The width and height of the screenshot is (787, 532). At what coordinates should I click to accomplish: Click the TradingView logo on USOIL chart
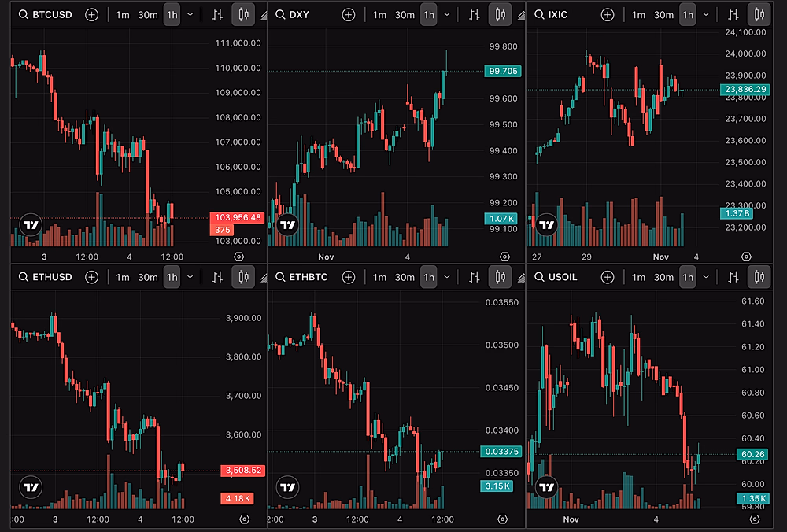(x=545, y=488)
